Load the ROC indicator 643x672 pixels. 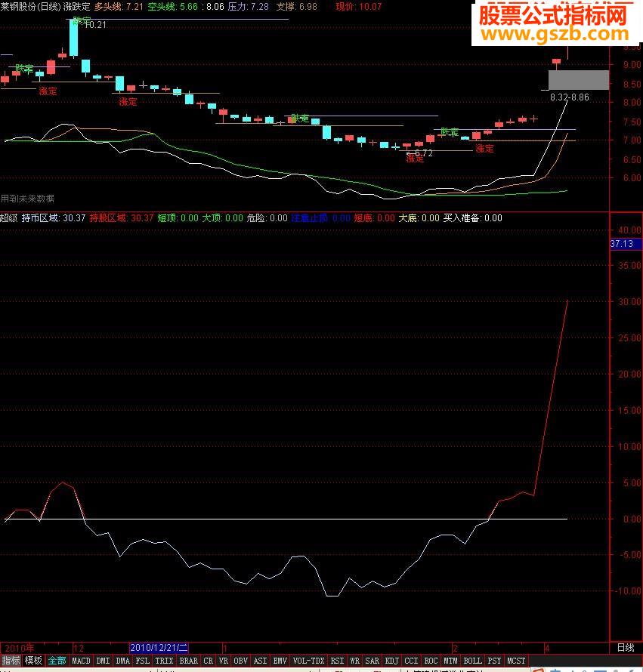(x=431, y=661)
